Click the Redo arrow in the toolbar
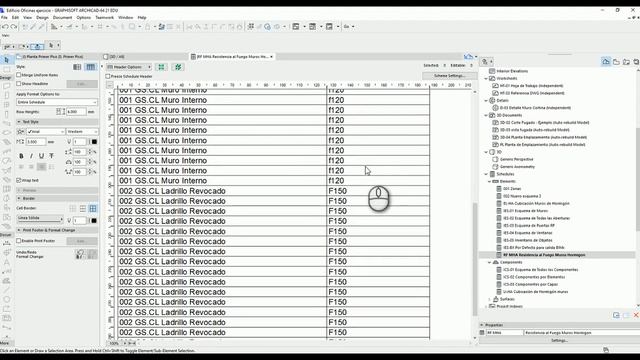This screenshot has width=640, height=360. tap(13, 27)
